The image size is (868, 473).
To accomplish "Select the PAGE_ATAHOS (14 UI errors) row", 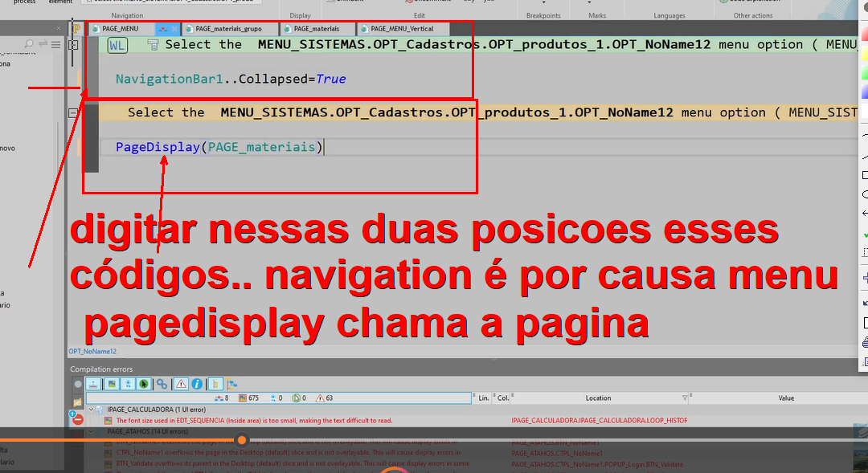I will [x=148, y=432].
